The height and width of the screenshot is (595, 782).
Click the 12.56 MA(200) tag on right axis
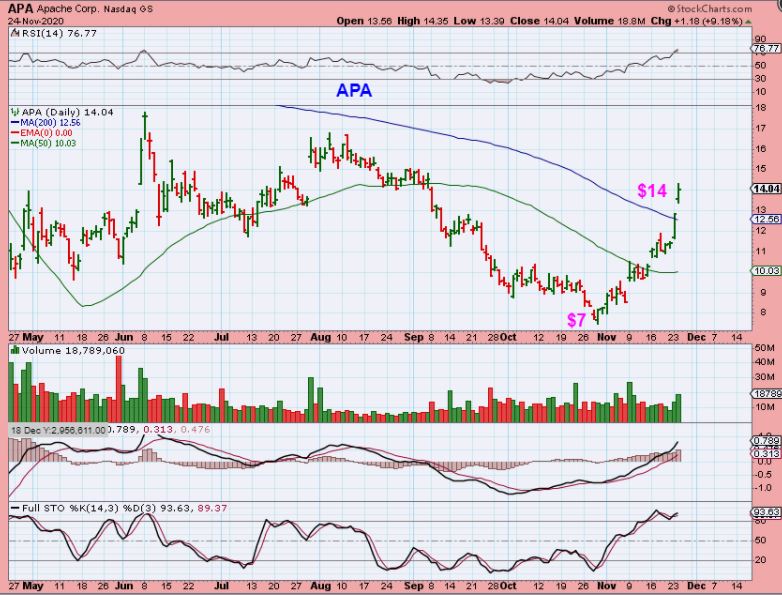pyautogui.click(x=766, y=219)
